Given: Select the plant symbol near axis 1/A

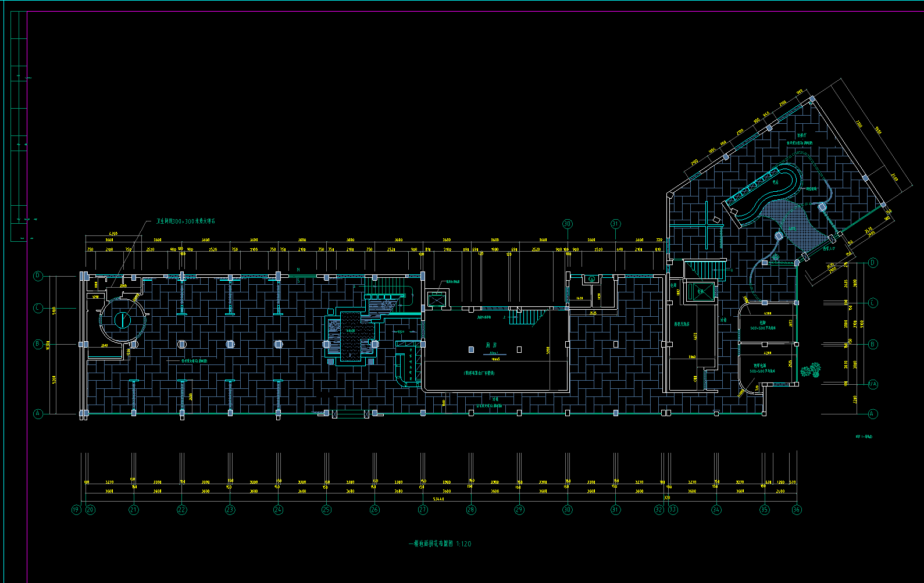Looking at the screenshot, I should (810, 370).
